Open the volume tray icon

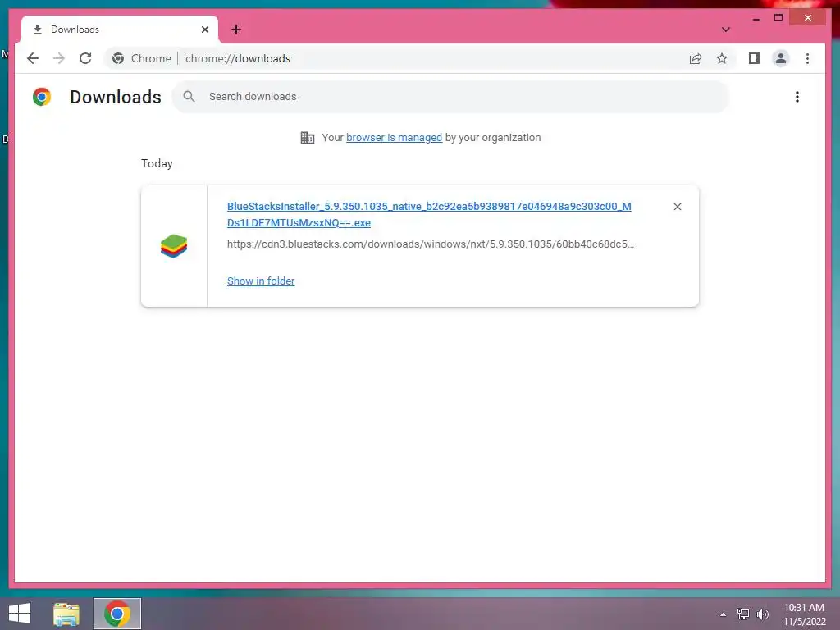[762, 614]
